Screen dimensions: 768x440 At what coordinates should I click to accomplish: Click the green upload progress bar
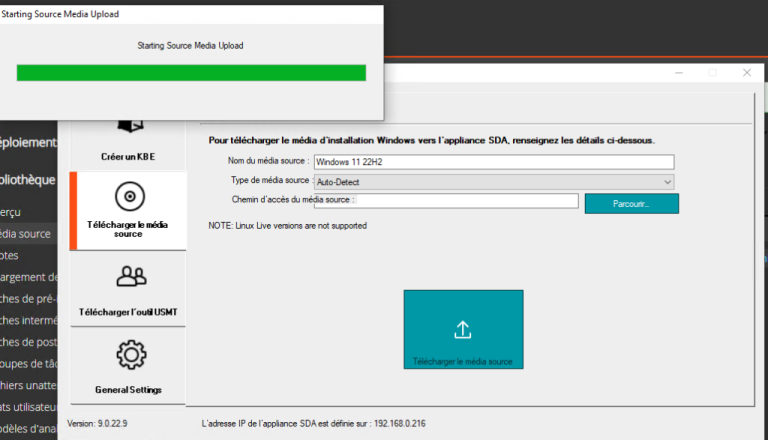[191, 73]
